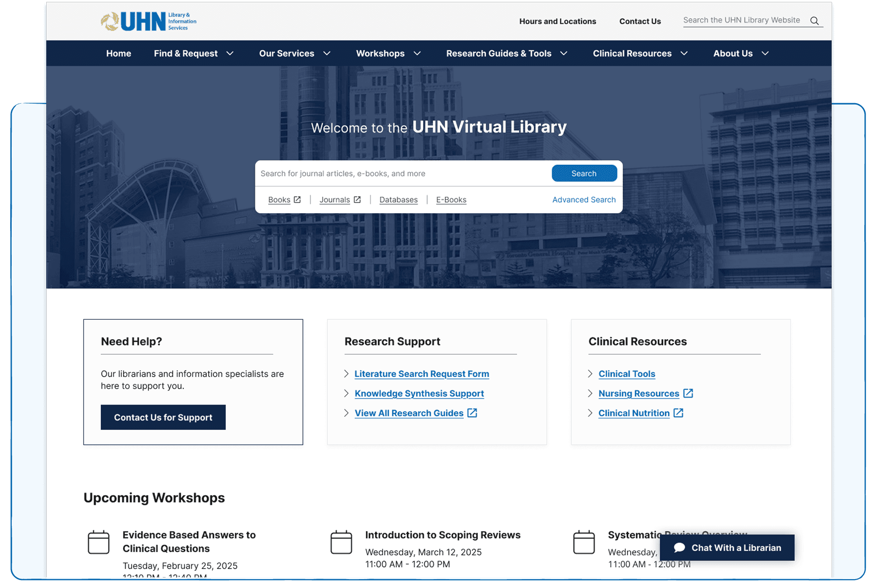
Task: Click Contact Us for Support button
Action: click(163, 417)
